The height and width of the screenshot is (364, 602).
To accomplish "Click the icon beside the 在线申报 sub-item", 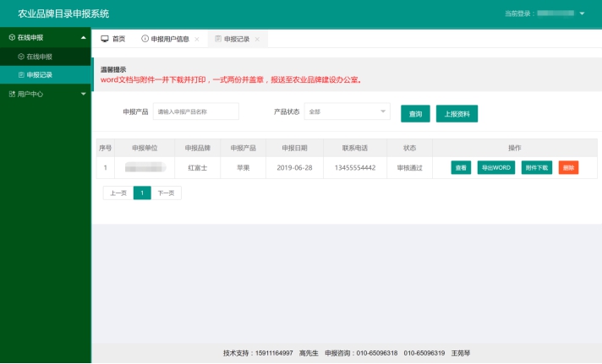I will [21, 57].
